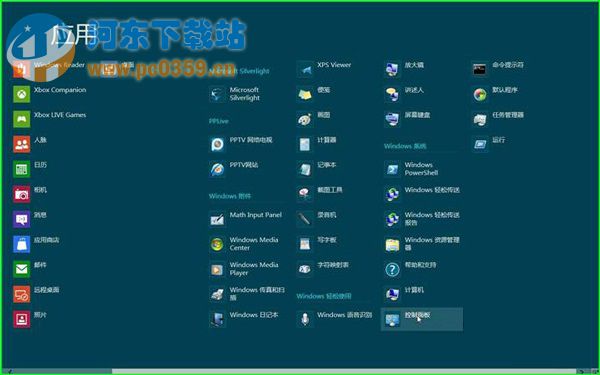The height and width of the screenshot is (375, 600).
Task: Open 记事本 Notepad
Action: point(317,169)
